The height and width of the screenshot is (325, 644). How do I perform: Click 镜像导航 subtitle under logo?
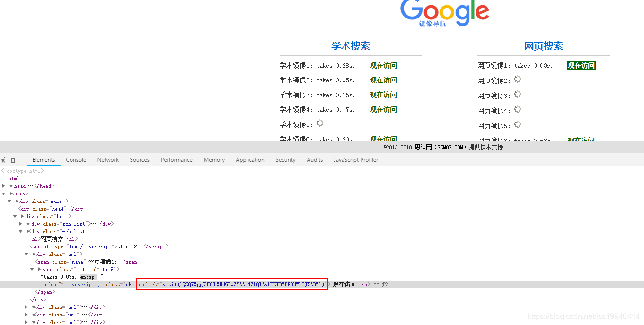[x=432, y=24]
